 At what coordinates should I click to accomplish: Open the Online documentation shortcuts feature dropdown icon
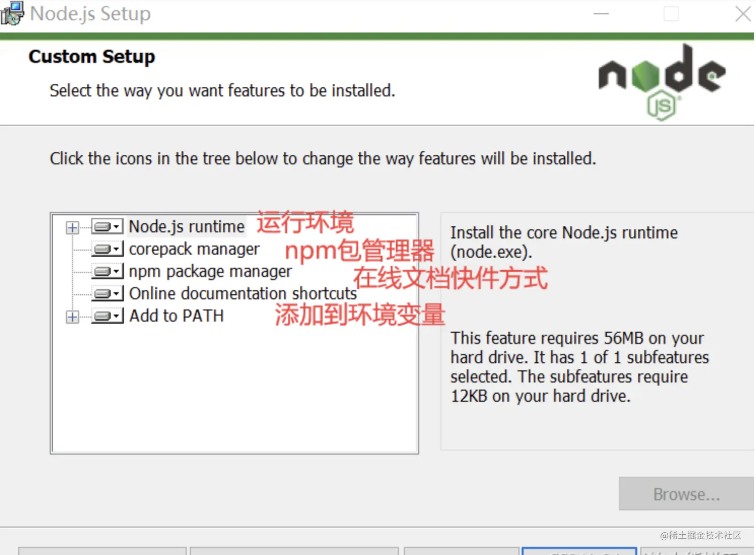click(107, 294)
